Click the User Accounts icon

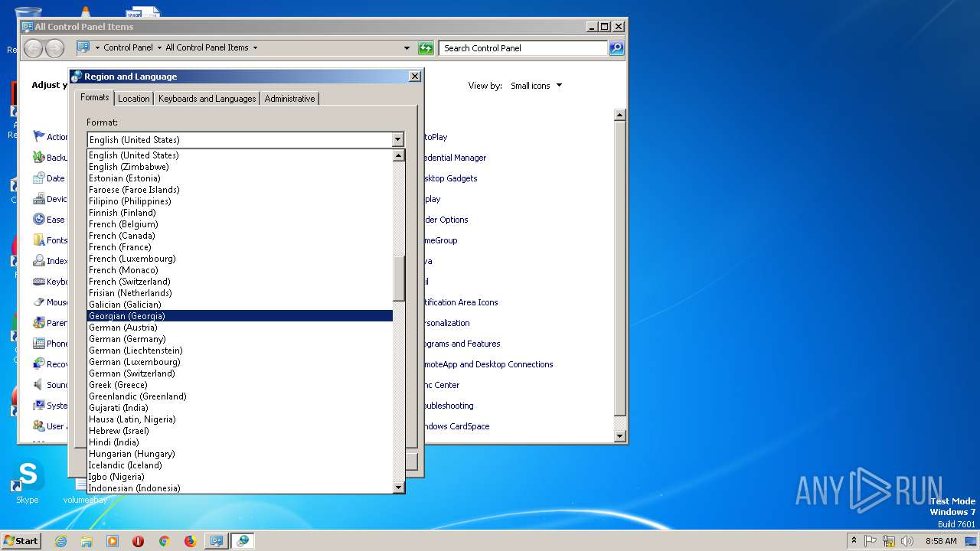(39, 425)
